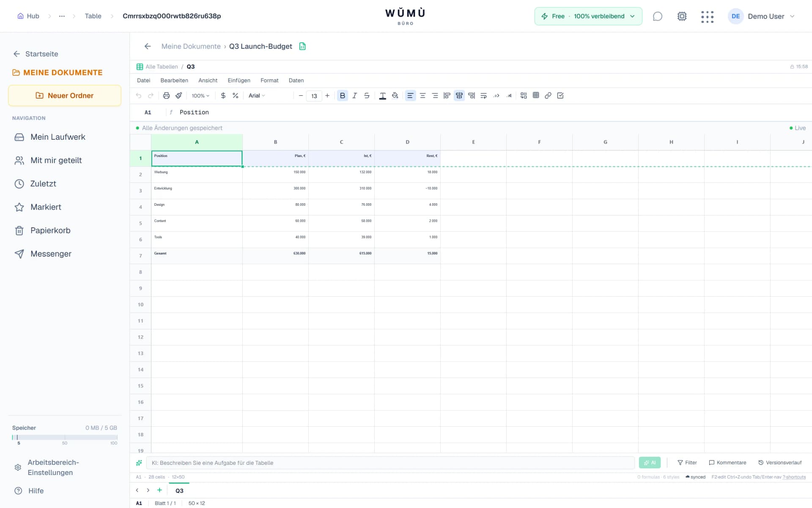Viewport: 812px width, 508px height.
Task: Click the green AI button
Action: coord(650,463)
